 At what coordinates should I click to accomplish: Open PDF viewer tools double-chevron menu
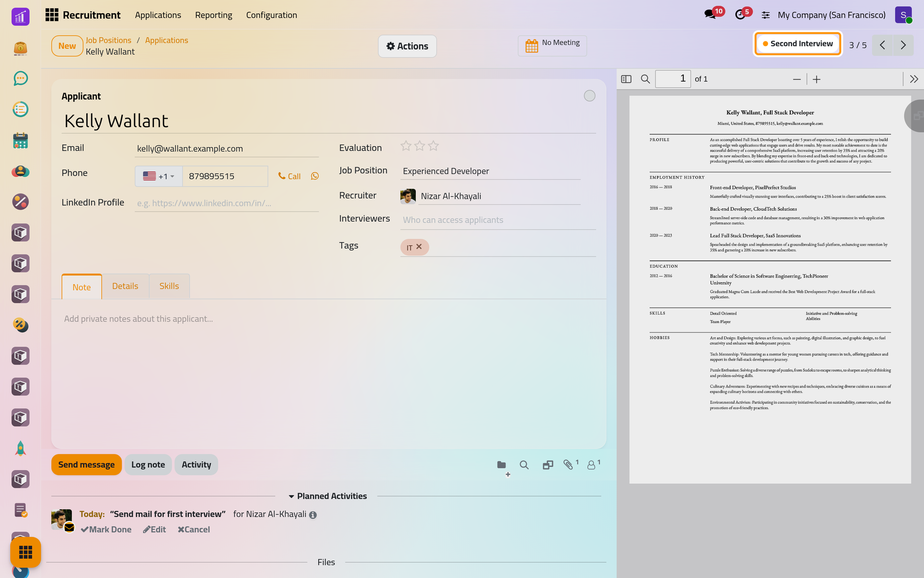click(x=914, y=79)
